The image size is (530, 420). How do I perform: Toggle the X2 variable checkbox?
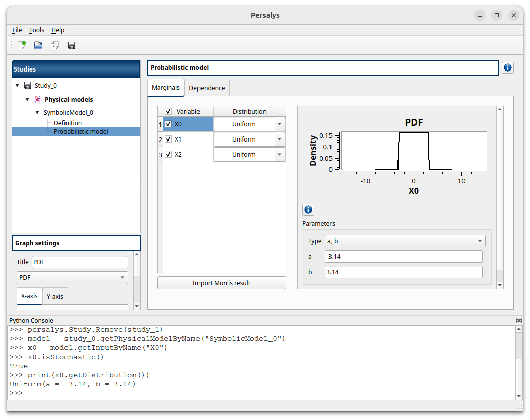pyautogui.click(x=168, y=155)
